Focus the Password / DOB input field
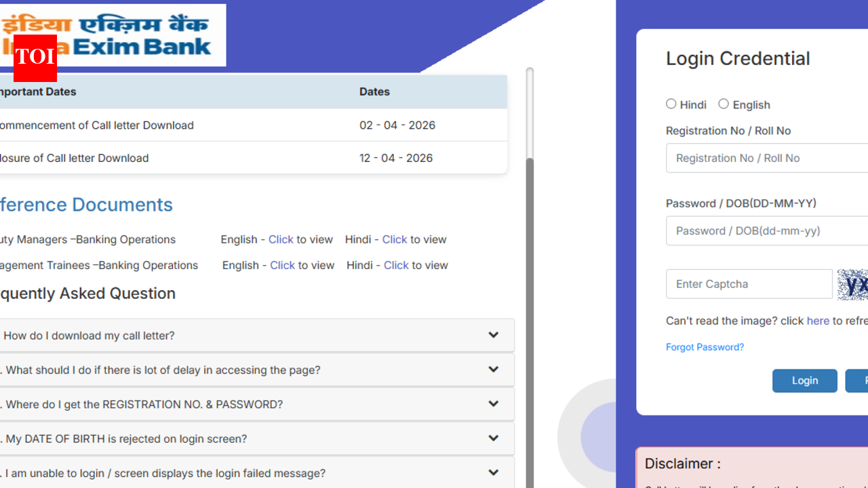868x488 pixels. tap(766, 230)
